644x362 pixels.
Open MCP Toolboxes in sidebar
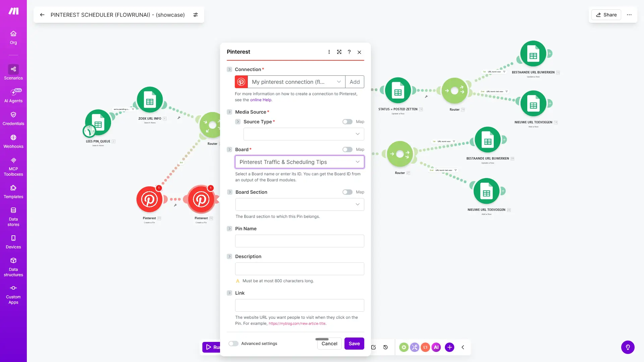tap(13, 167)
